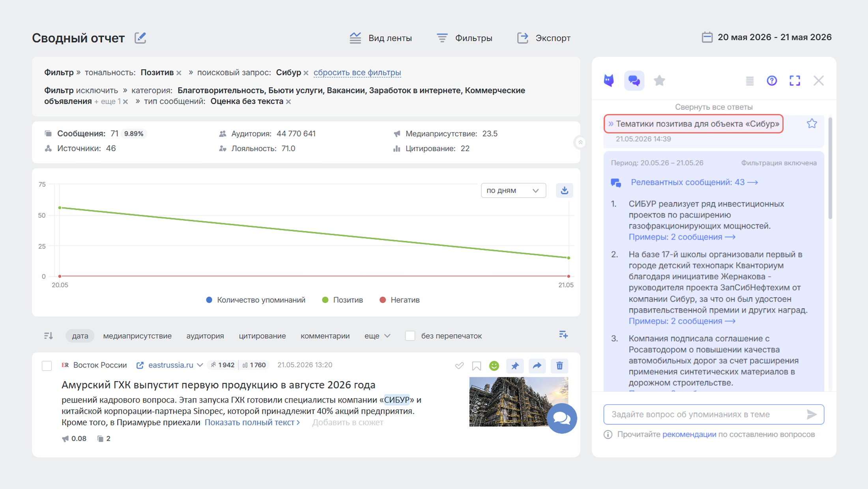
Task: Select the Восток России message checkbox
Action: (47, 365)
